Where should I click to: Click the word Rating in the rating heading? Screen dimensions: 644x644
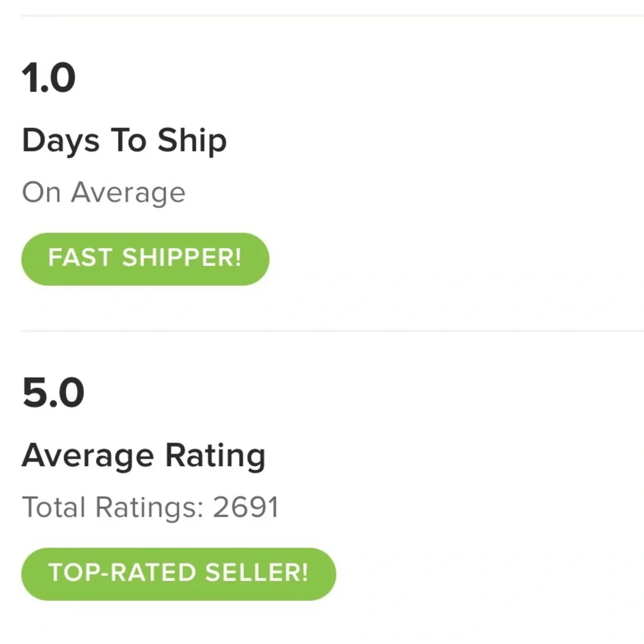[x=215, y=457]
